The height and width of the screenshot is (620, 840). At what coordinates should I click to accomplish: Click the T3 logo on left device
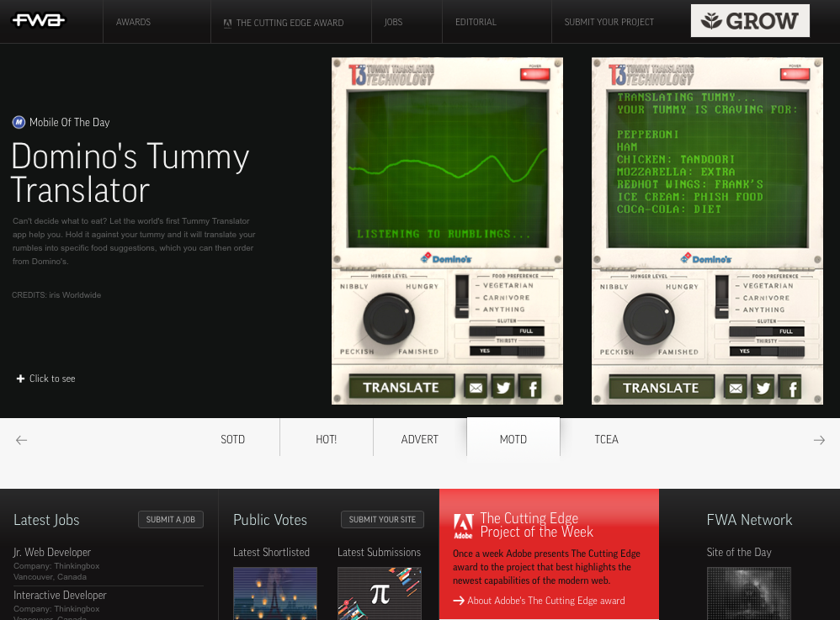point(391,75)
